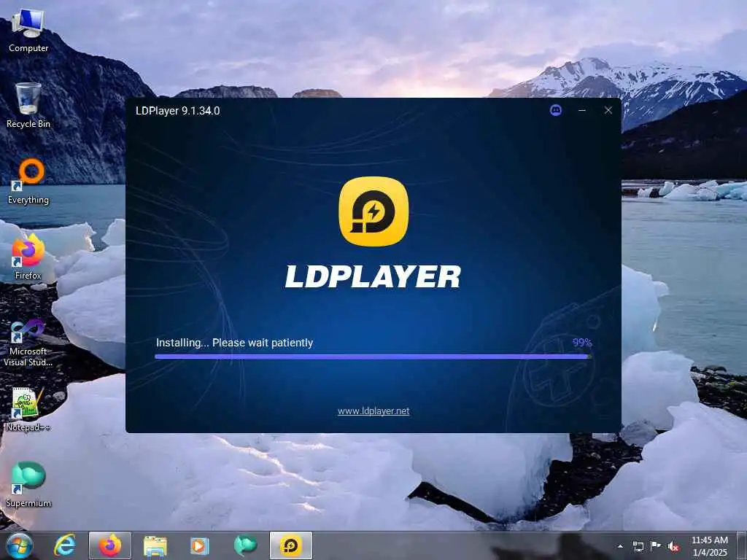Click the 'Installing... Please wait patiently' text

coord(234,343)
